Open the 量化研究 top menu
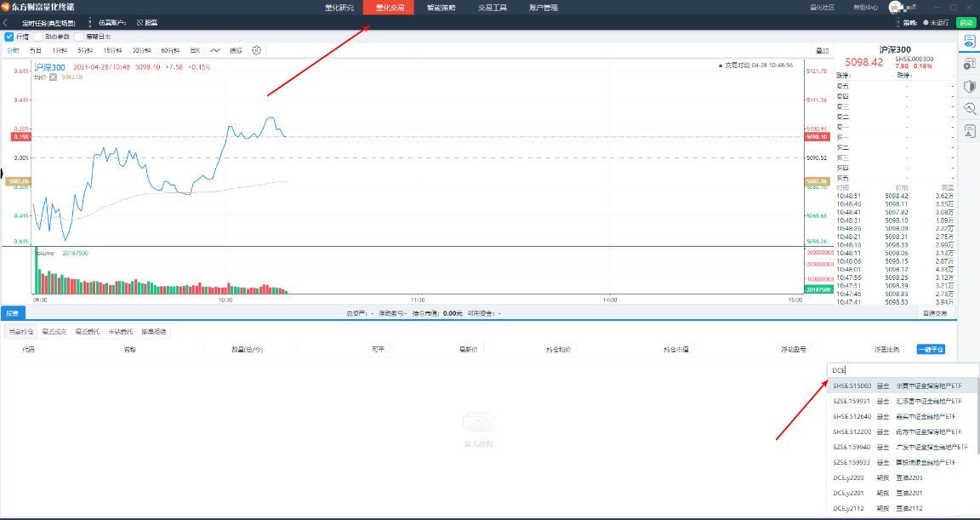Screen dimensions: 980x520 (x=339, y=8)
